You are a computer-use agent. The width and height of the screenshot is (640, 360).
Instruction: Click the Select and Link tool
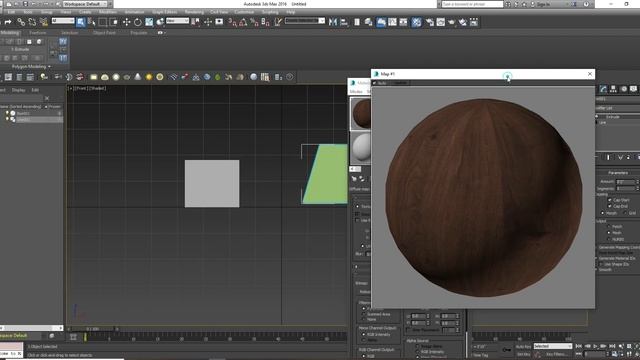coord(21,22)
